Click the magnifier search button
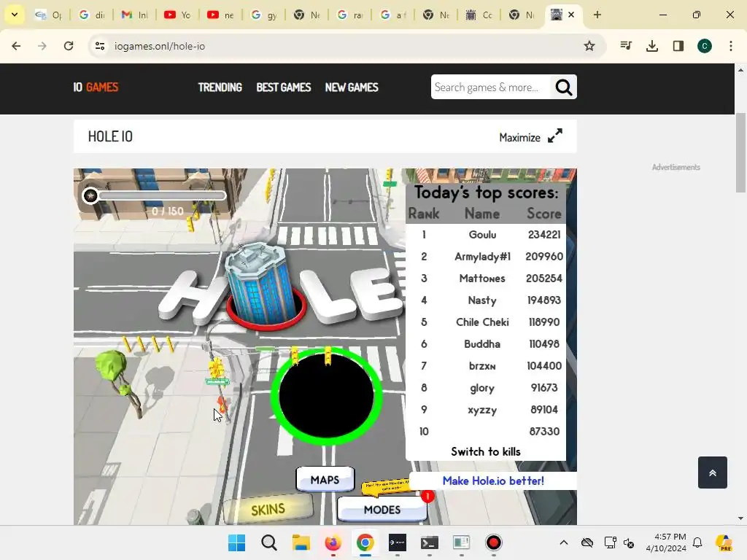 [x=564, y=87]
